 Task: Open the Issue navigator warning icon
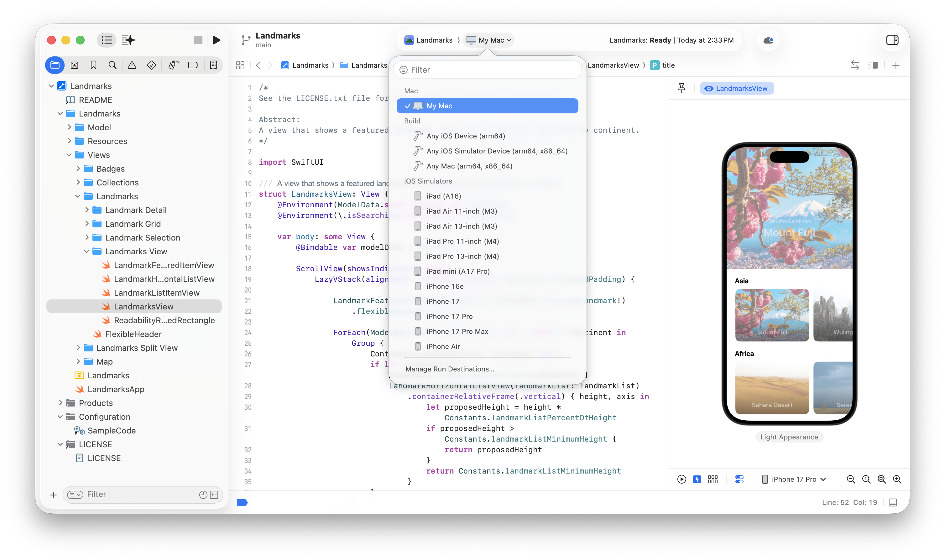point(132,65)
